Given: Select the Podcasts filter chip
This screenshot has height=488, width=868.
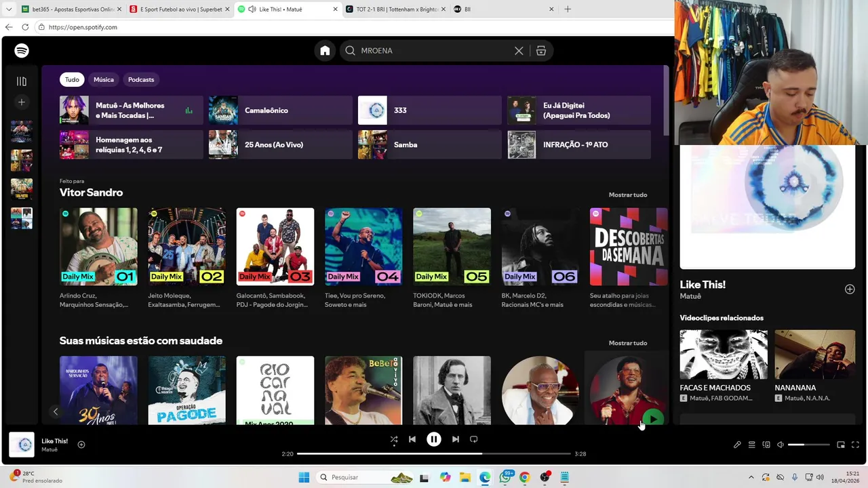Looking at the screenshot, I should click(x=141, y=79).
